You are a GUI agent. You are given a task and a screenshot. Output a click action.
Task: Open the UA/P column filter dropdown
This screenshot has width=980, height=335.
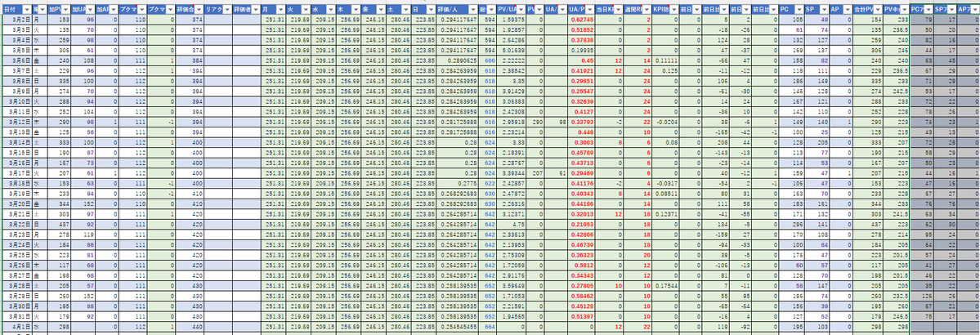[588, 10]
